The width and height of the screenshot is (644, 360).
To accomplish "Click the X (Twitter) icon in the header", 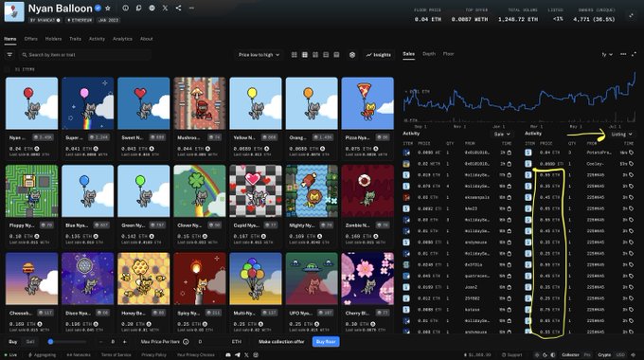I will tap(165, 8).
